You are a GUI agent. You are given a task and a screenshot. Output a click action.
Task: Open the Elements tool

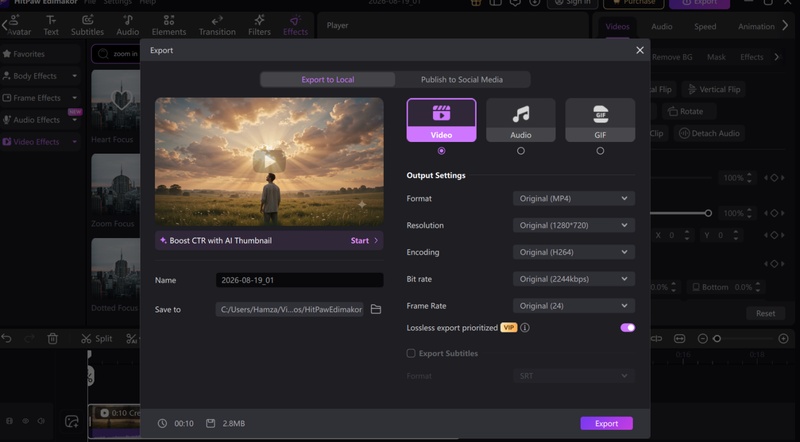point(169,26)
